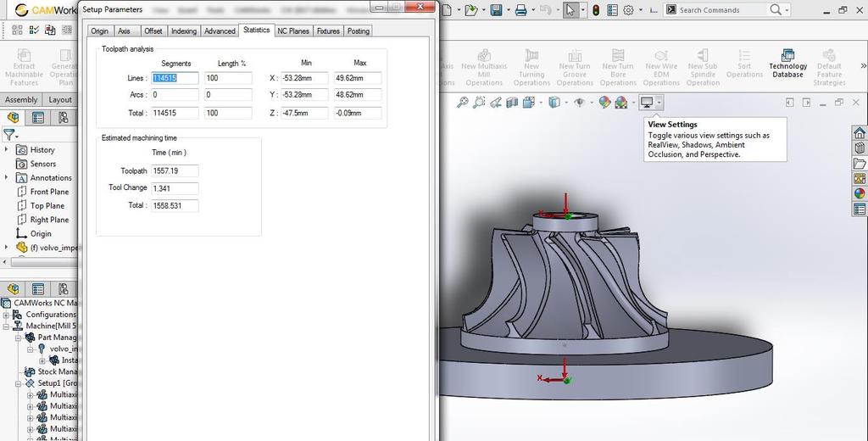Open the Options gear dropdown arrow
Image resolution: width=868 pixels, height=441 pixels.
point(641,10)
